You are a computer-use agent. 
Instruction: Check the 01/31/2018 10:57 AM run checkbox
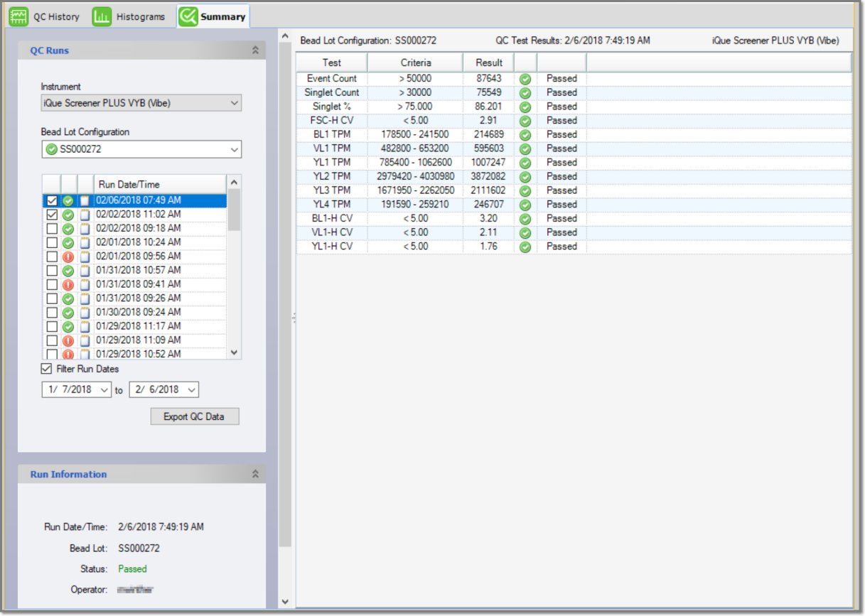[x=52, y=271]
